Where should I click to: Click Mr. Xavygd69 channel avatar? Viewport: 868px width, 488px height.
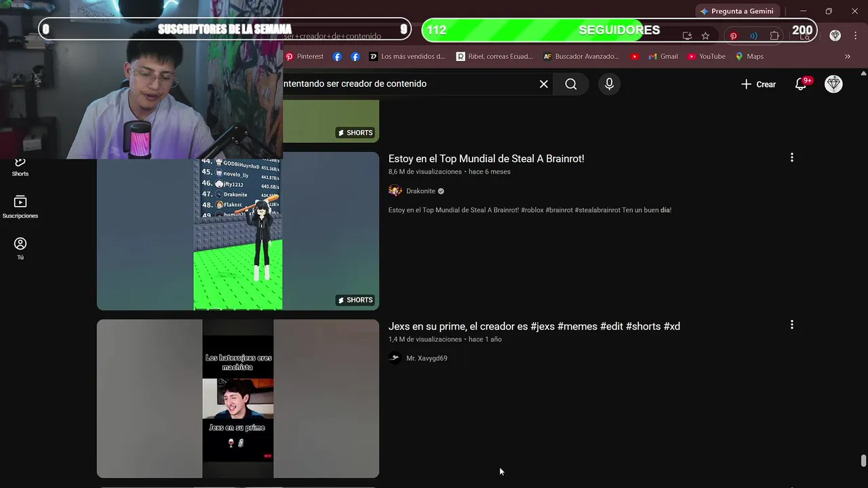395,359
